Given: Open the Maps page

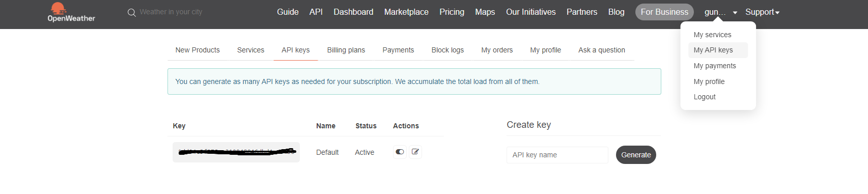Looking at the screenshot, I should point(485,12).
